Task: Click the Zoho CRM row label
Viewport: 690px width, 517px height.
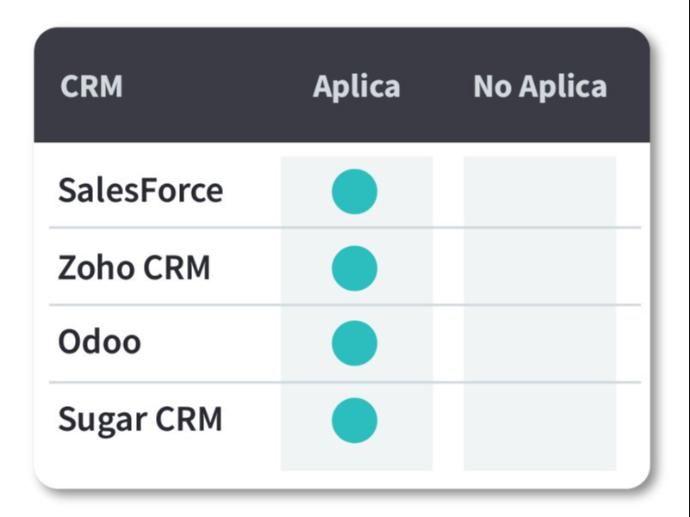Action: 134,268
